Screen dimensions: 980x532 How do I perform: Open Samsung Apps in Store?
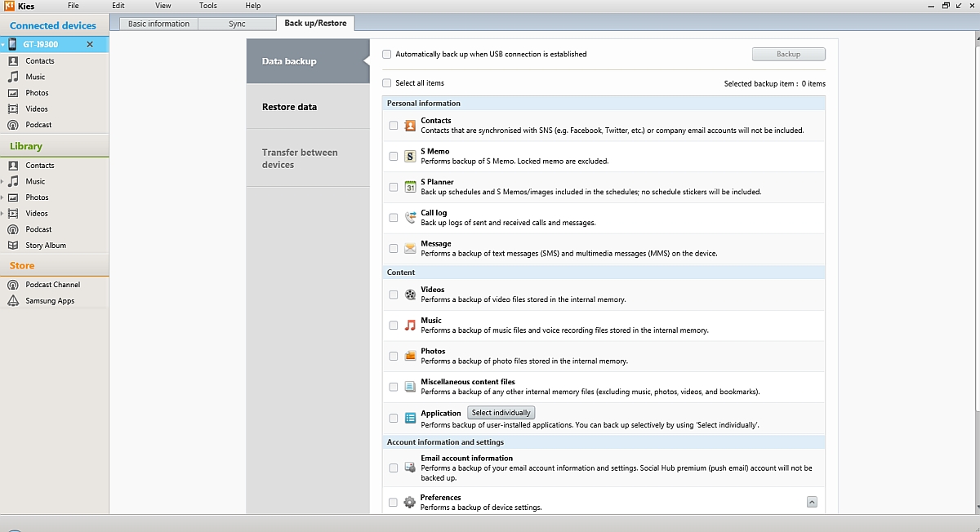(x=50, y=300)
